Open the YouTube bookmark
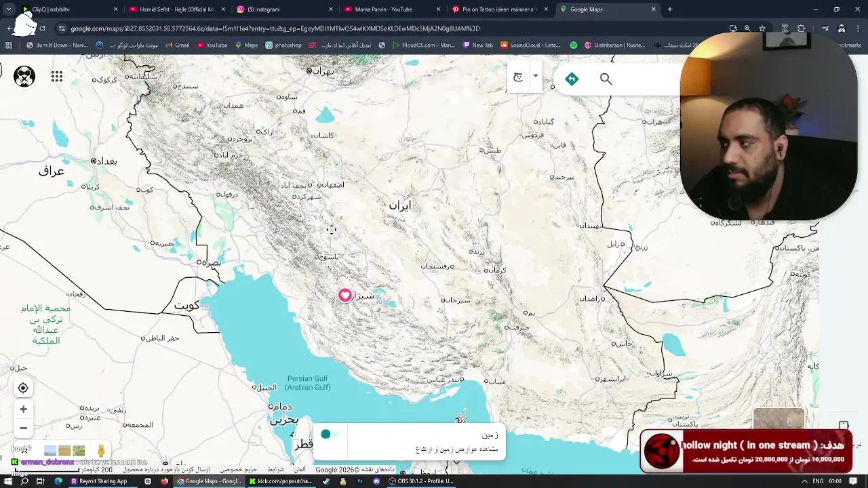The image size is (868, 488). [212, 45]
